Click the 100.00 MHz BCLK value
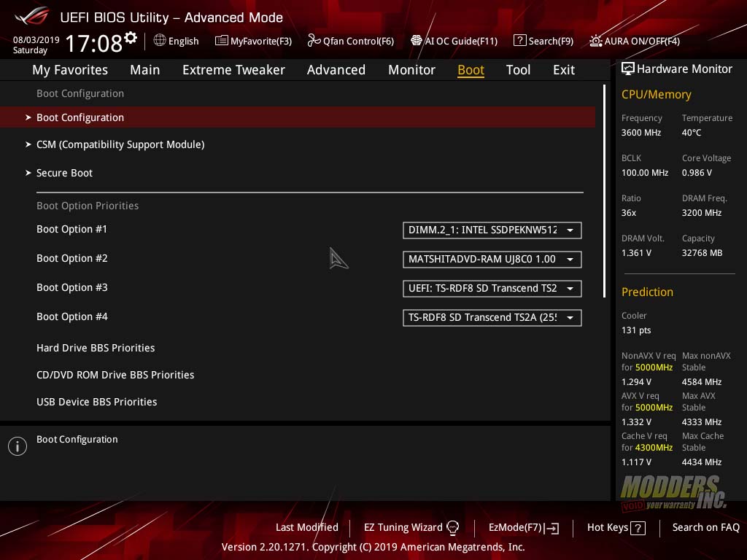Image resolution: width=747 pixels, height=560 pixels. tap(645, 173)
